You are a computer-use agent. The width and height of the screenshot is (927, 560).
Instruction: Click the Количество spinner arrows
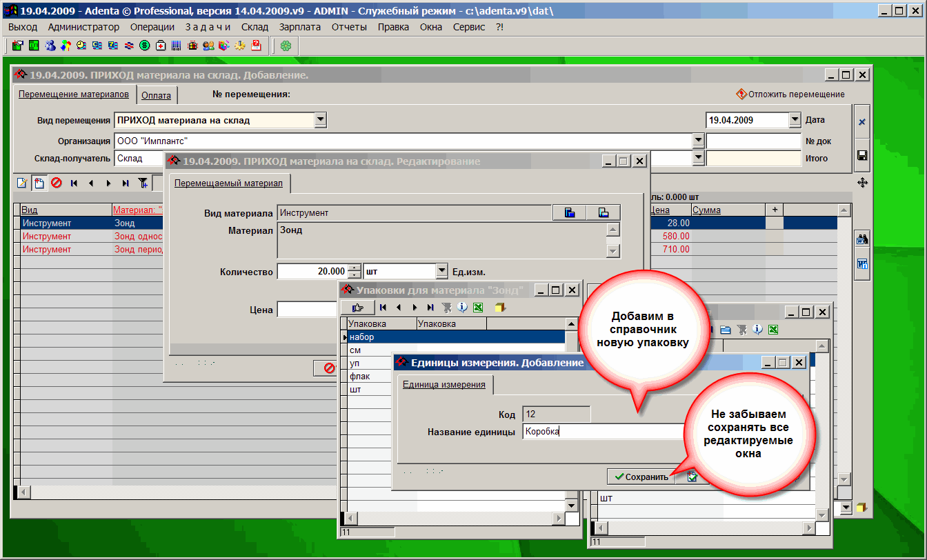point(355,272)
